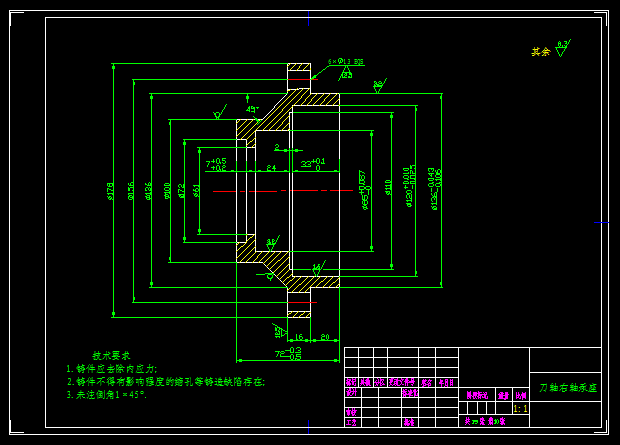Select the 20 length dimension text
The height and width of the screenshot is (445, 620).
coord(325,337)
